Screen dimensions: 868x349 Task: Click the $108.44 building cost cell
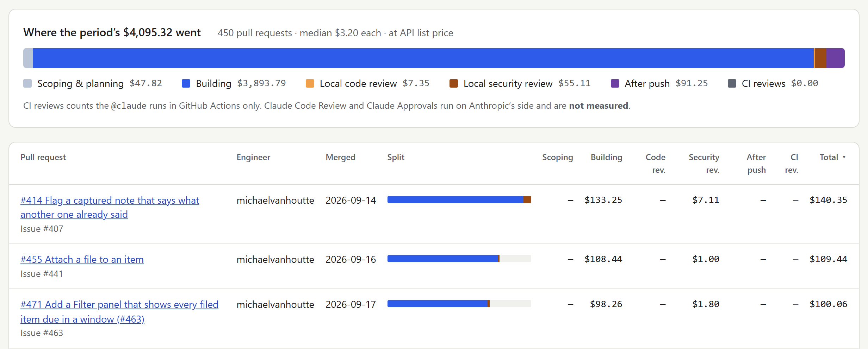[603, 259]
